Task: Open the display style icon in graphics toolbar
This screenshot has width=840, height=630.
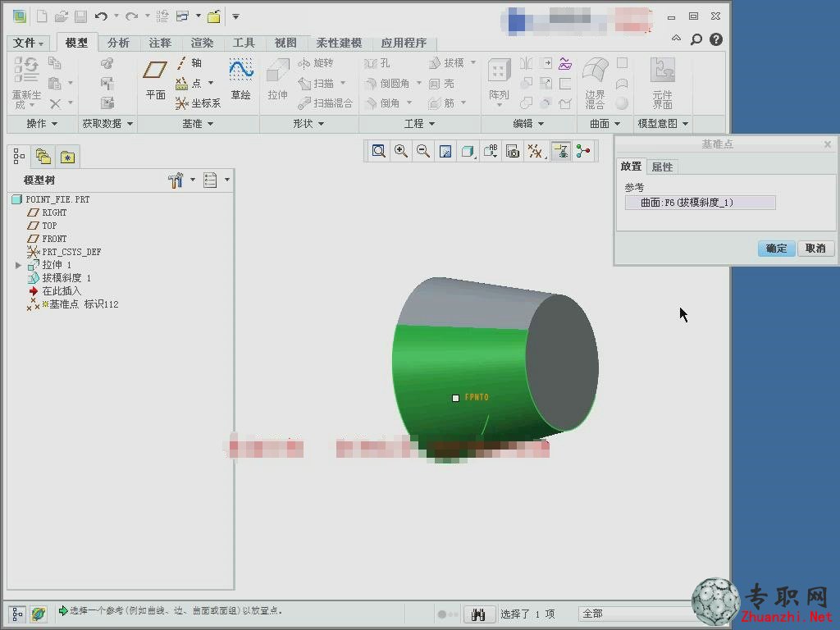Action: 468,152
